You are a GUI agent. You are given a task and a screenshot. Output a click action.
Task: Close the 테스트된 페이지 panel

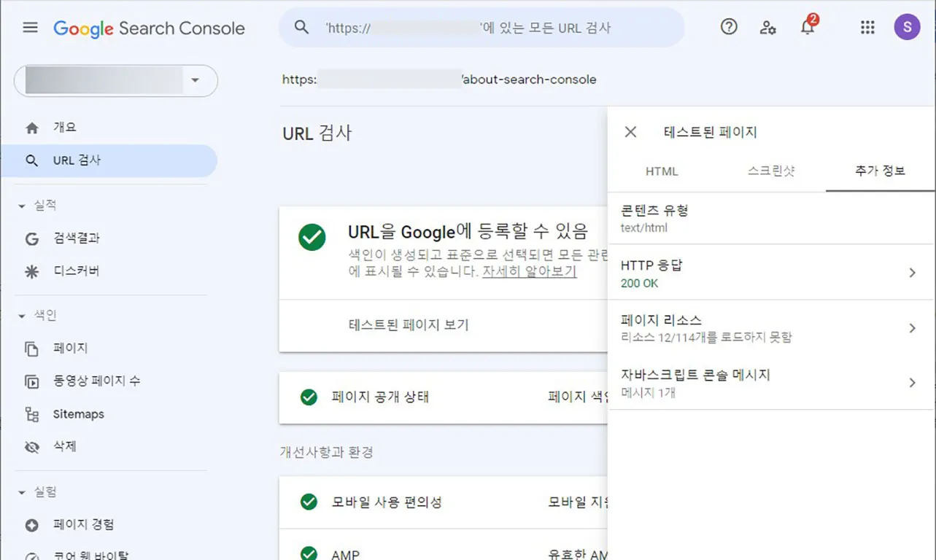click(631, 132)
